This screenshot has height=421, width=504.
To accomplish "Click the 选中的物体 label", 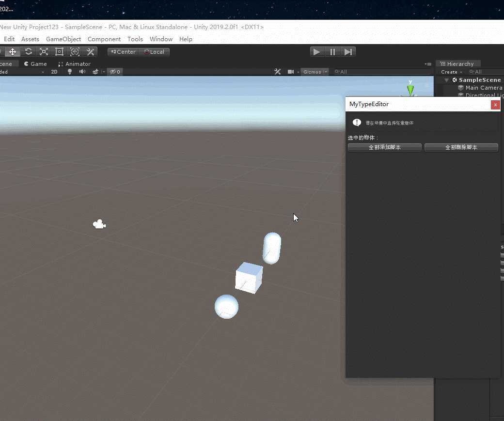I will 363,138.
